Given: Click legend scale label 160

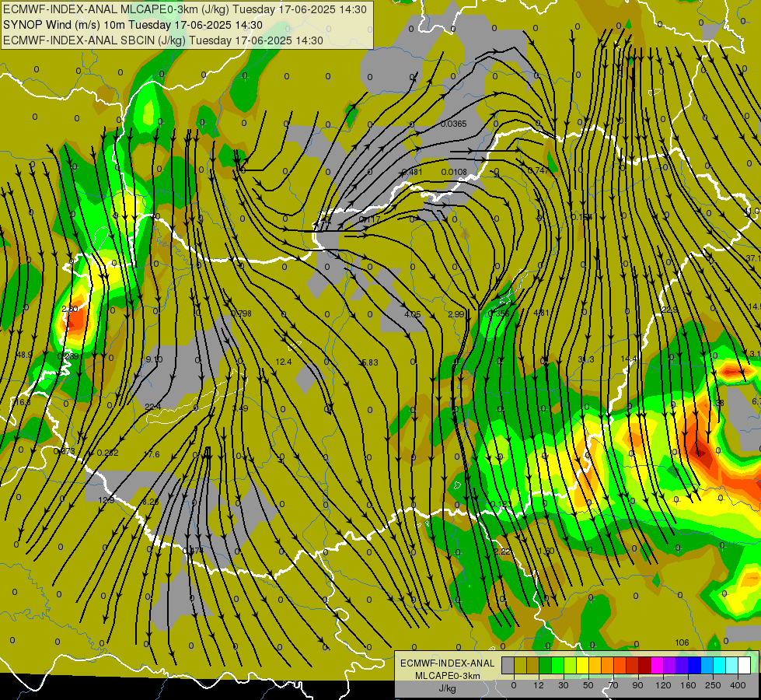Looking at the screenshot, I should click(688, 685).
